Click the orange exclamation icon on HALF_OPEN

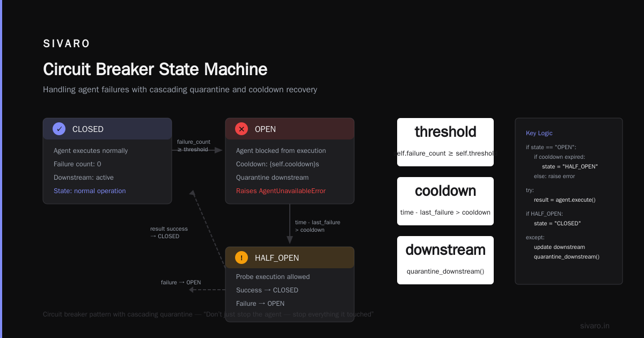point(241,258)
